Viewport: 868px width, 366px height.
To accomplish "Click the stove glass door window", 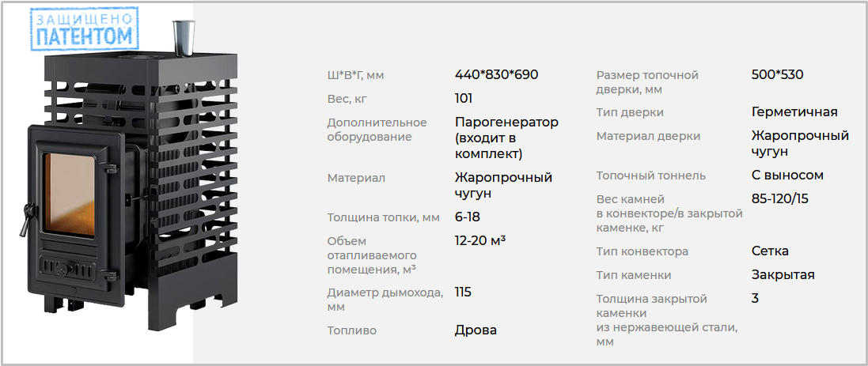I will point(70,194).
